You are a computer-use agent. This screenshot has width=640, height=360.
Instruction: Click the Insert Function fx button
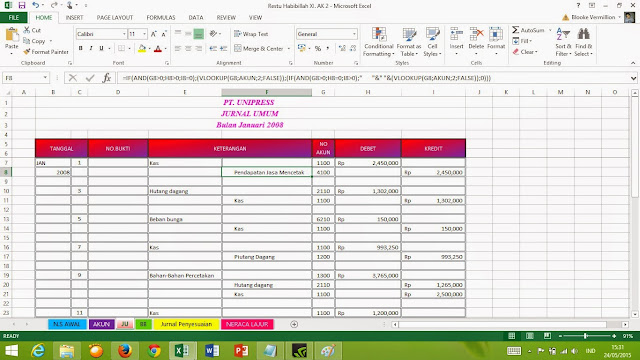coord(107,78)
